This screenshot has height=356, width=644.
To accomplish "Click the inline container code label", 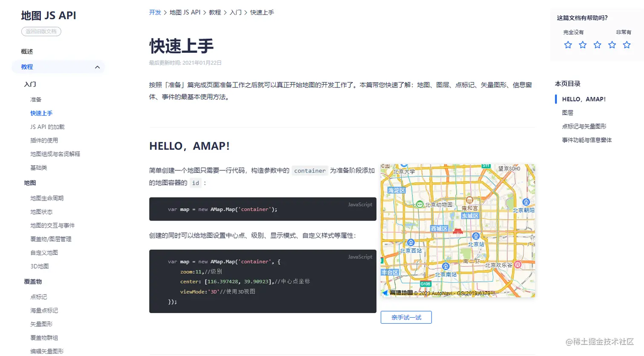I will click(x=310, y=171).
